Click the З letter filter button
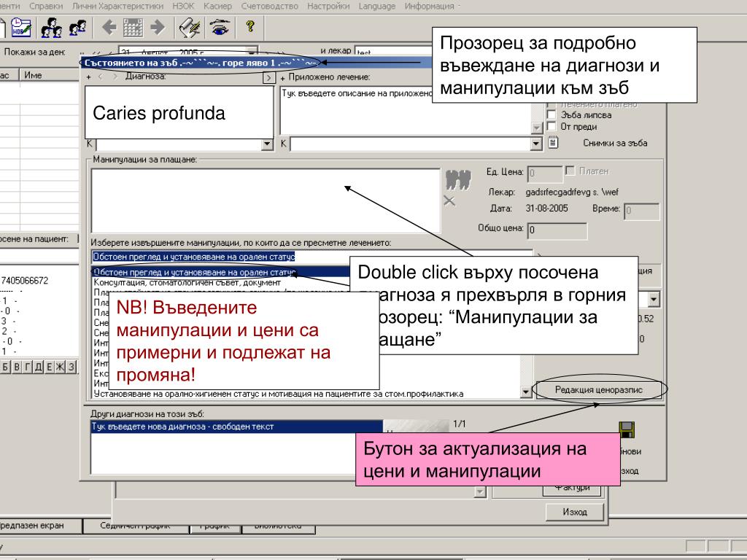Image resolution: width=747 pixels, height=560 pixels. point(71,367)
